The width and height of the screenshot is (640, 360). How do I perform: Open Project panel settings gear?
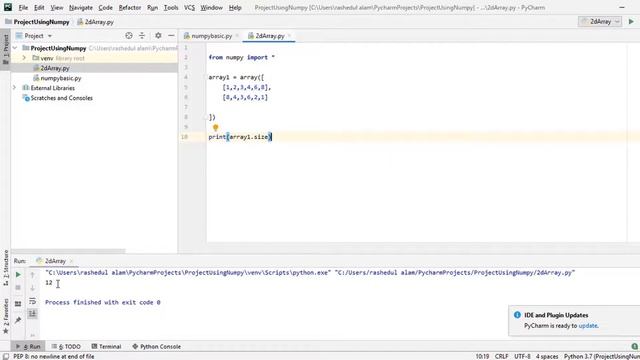pyautogui.click(x=158, y=36)
